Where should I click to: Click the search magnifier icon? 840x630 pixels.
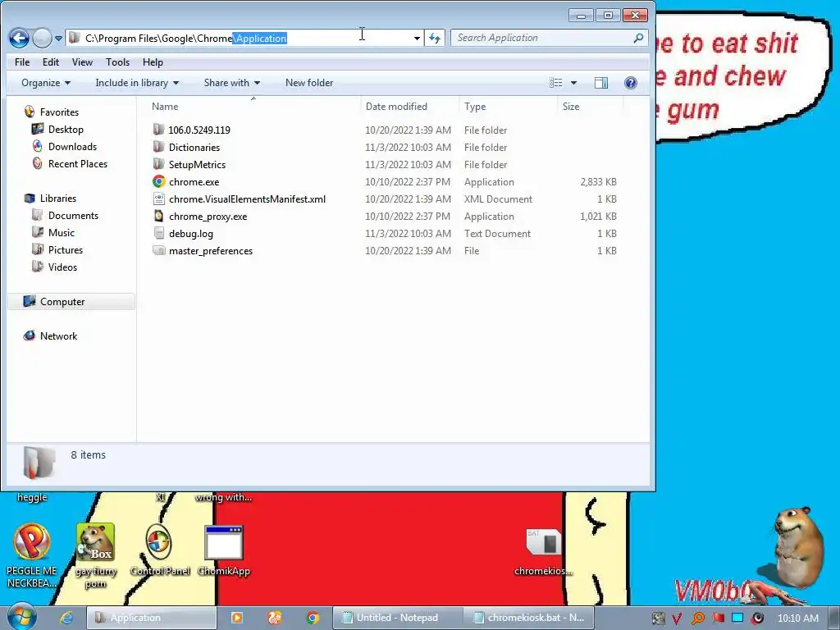[x=638, y=38]
